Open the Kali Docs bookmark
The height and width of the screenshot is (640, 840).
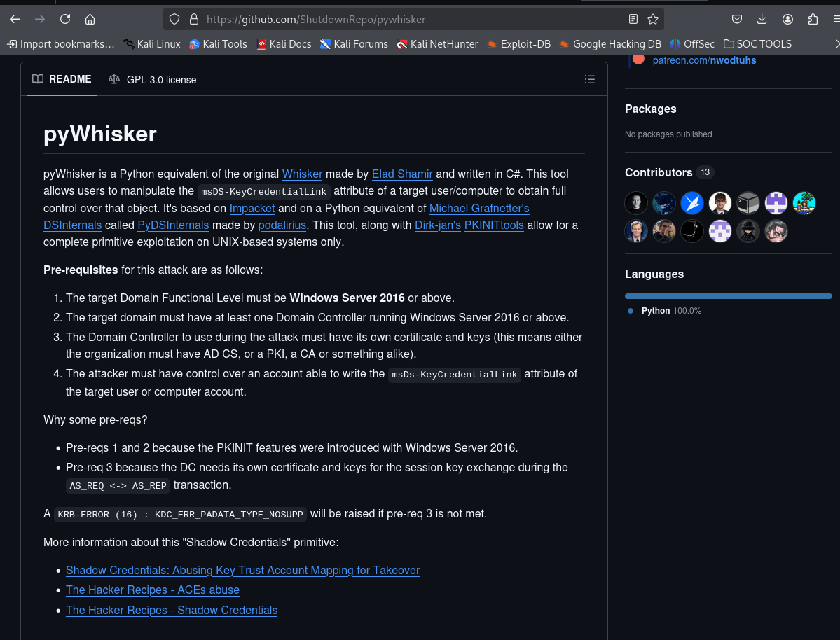(284, 44)
